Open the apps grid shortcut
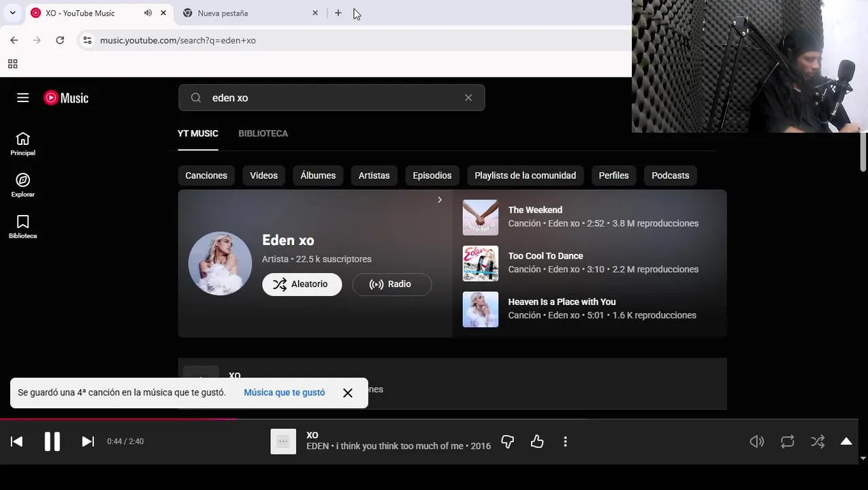The height and width of the screenshot is (490, 868). click(x=12, y=64)
